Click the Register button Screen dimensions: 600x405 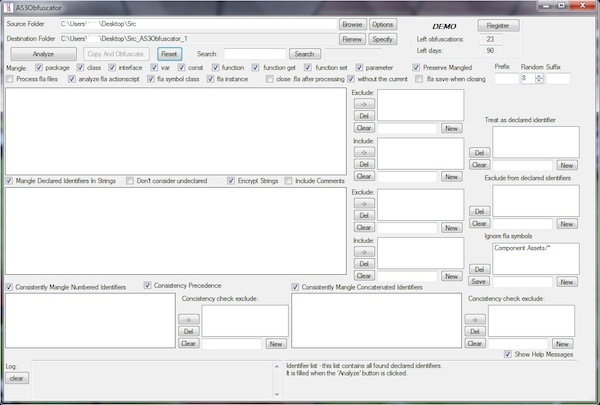(x=498, y=26)
